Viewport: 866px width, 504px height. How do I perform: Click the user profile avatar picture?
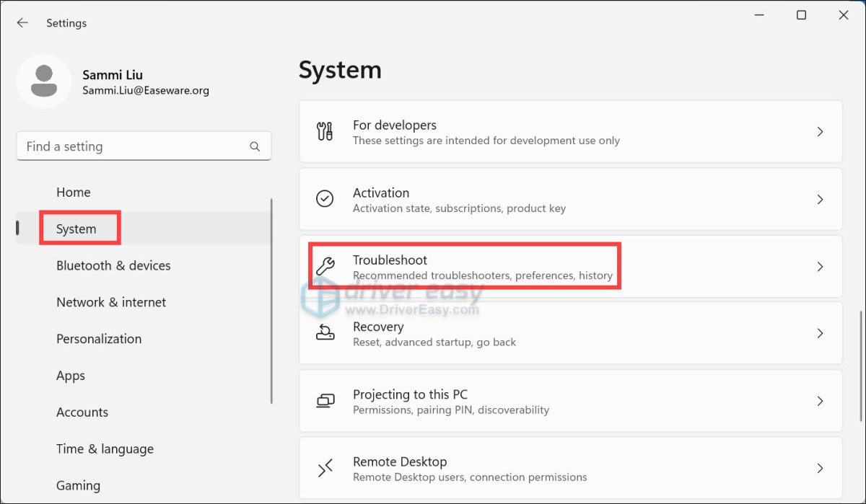point(44,81)
